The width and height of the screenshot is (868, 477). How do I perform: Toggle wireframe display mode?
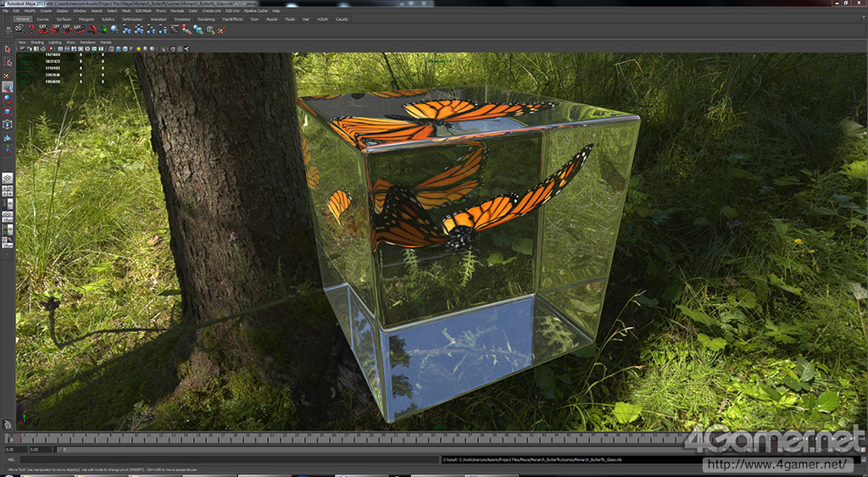pyautogui.click(x=112, y=48)
